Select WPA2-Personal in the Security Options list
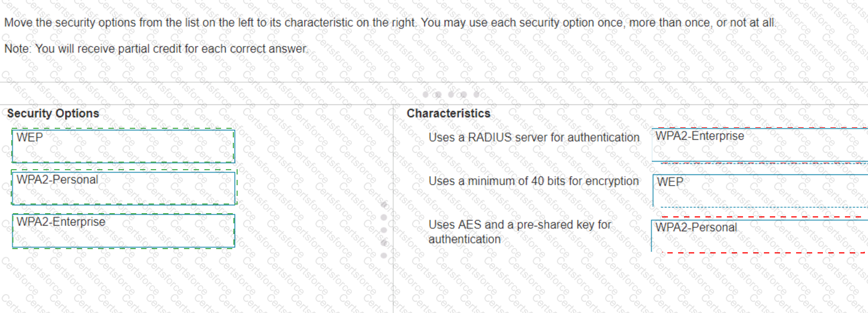 click(123, 187)
